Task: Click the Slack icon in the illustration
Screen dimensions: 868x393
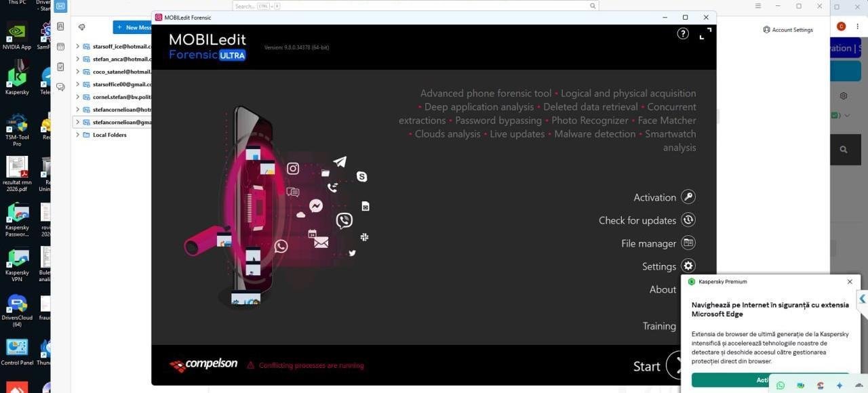Action: click(365, 236)
